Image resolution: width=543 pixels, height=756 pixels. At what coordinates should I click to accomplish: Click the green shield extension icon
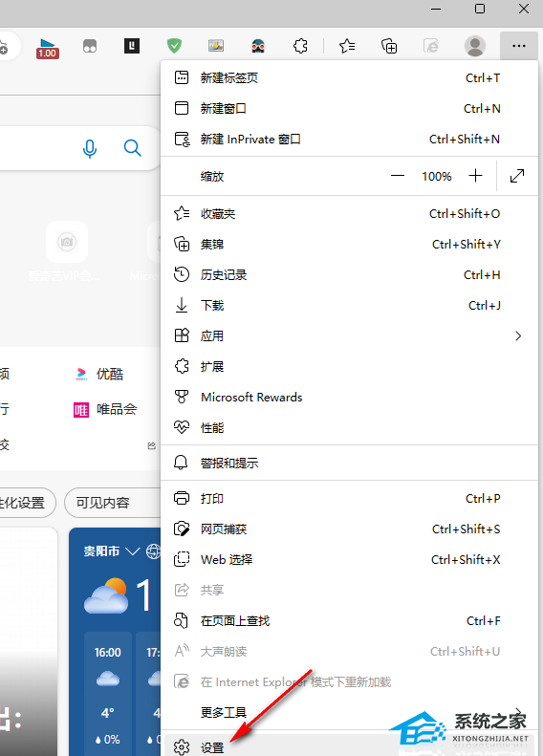pyautogui.click(x=174, y=46)
